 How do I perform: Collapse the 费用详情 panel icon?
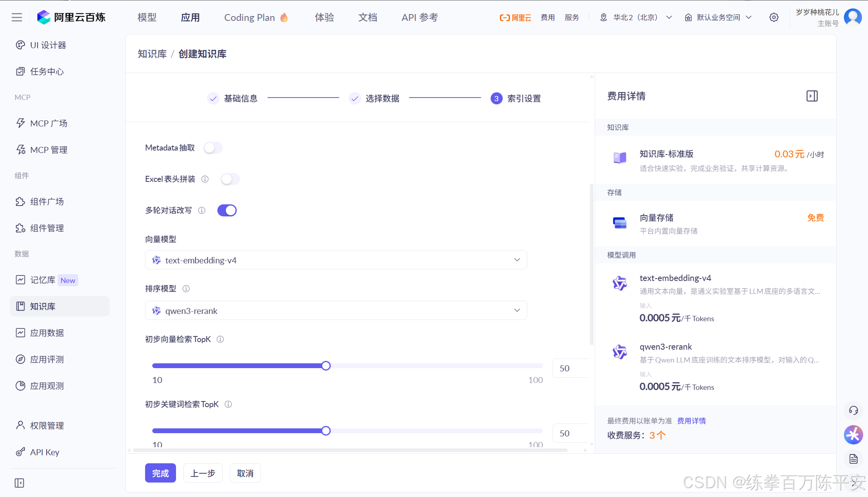(x=812, y=96)
